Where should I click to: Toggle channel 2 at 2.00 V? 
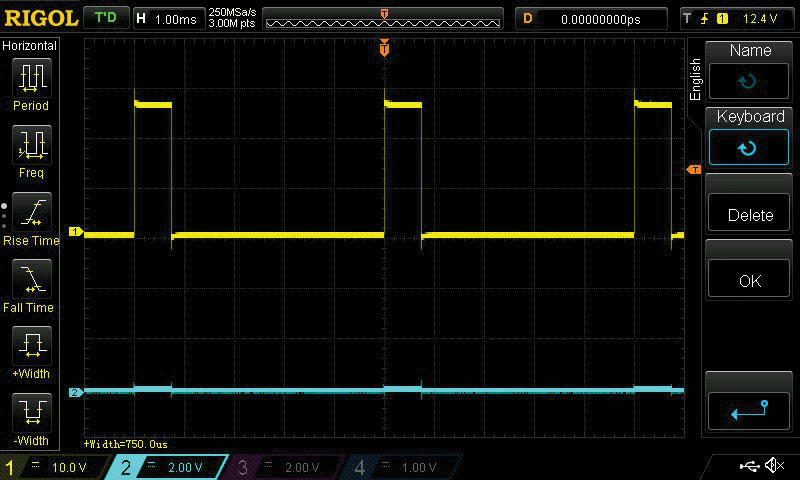[170, 467]
